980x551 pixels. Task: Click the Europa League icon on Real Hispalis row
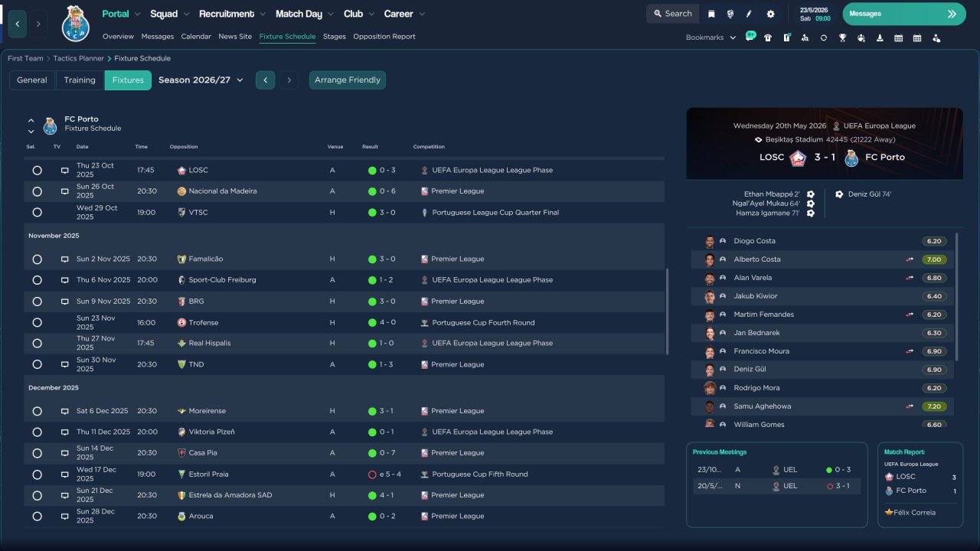point(425,344)
